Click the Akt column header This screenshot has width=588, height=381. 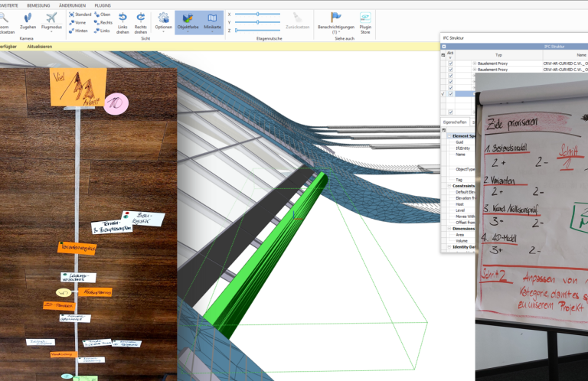(450, 55)
